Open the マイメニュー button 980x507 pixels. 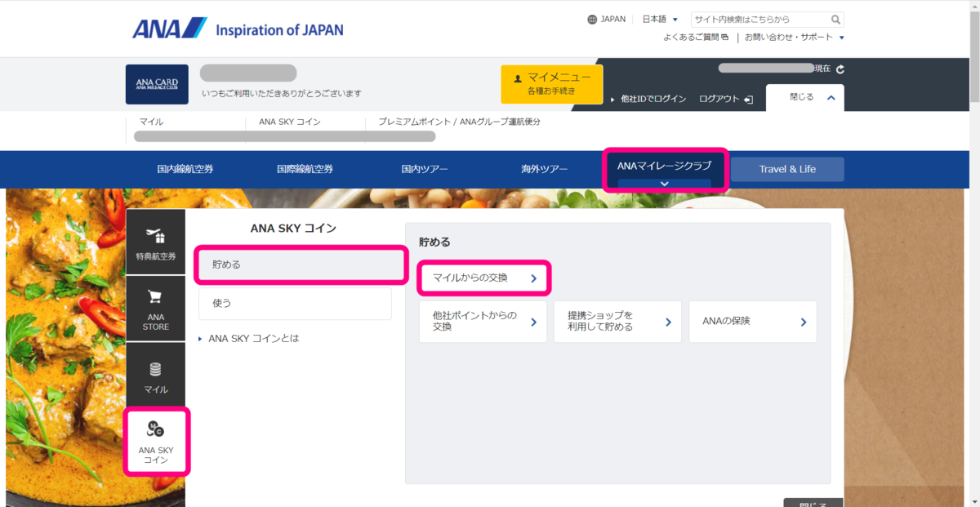pos(551,83)
